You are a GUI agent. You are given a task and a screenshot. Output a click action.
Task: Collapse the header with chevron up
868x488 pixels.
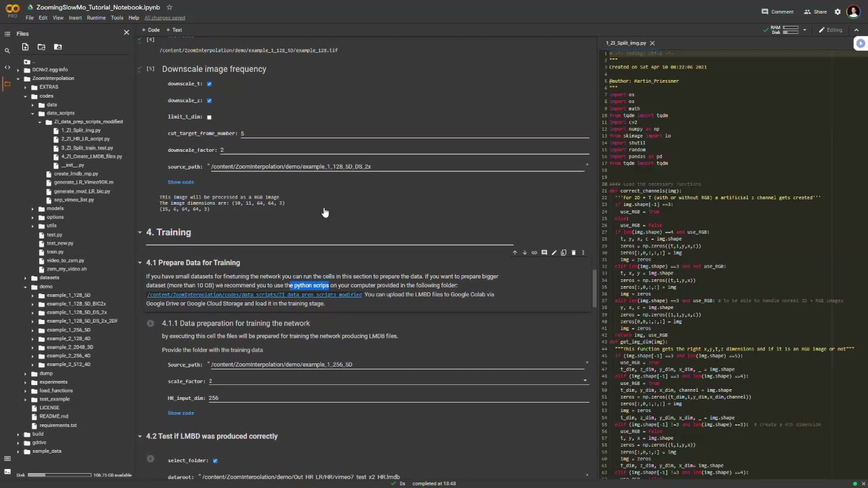click(x=856, y=30)
